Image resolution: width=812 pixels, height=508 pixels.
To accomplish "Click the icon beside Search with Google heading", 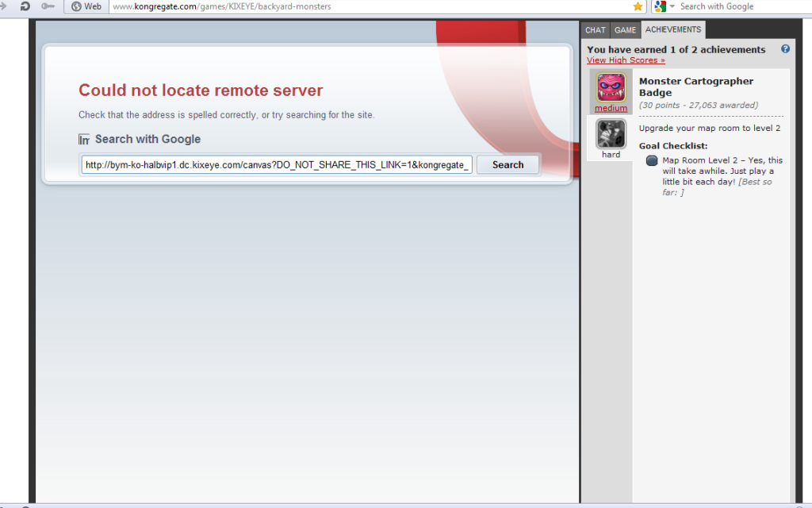I will pyautogui.click(x=84, y=140).
